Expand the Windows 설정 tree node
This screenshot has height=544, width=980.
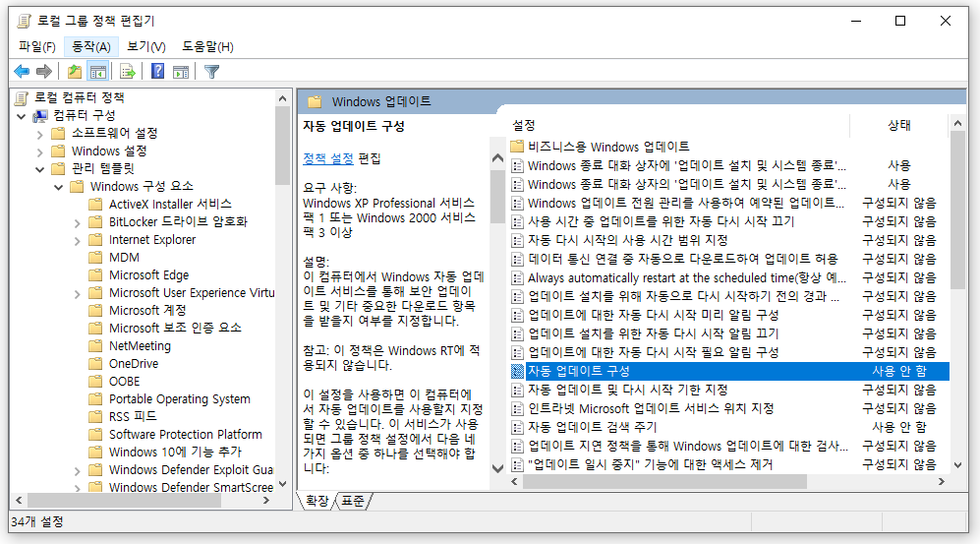point(40,151)
